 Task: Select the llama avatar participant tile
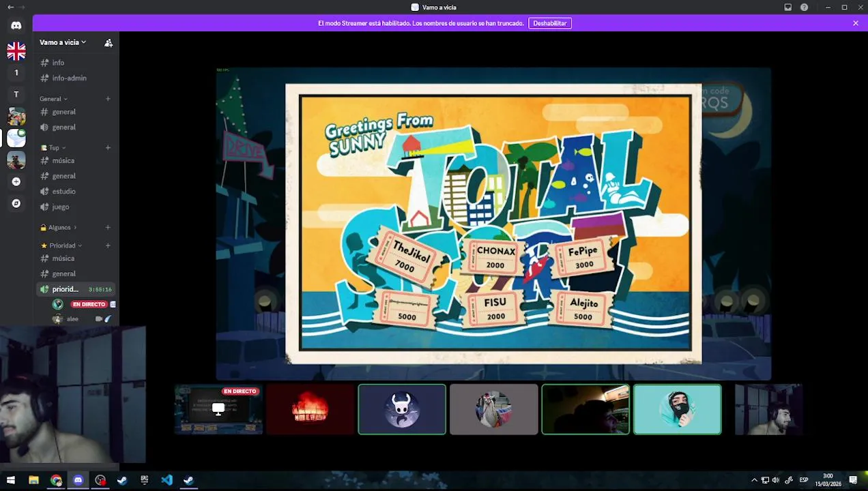[493, 409]
